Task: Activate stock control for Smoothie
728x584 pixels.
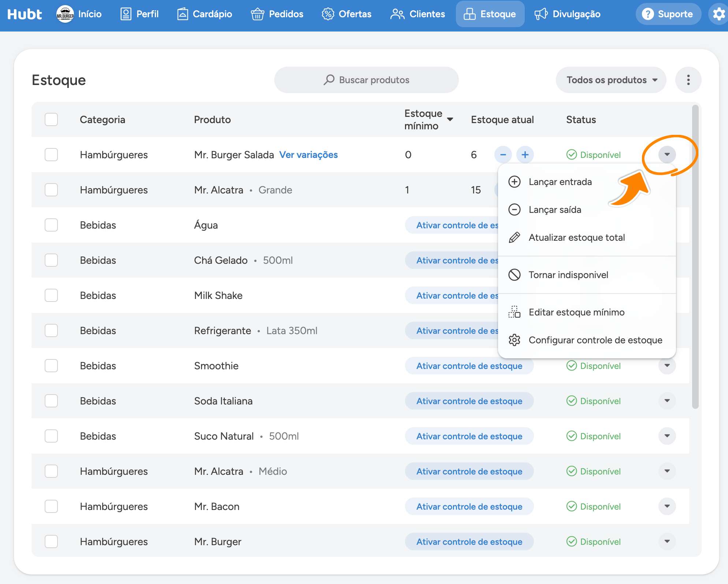Action: point(469,366)
